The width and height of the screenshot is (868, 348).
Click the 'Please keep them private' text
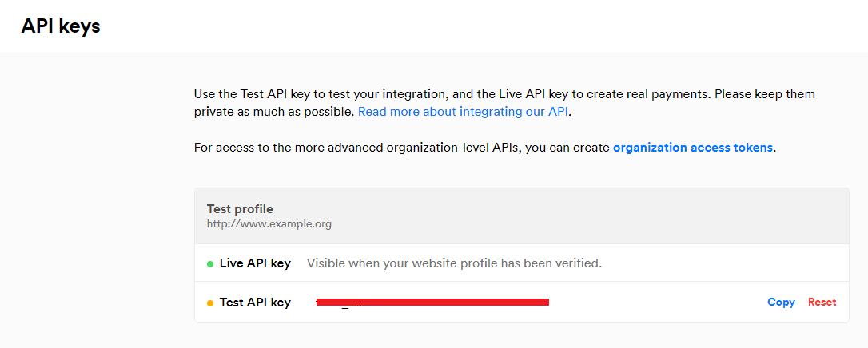tap(766, 94)
